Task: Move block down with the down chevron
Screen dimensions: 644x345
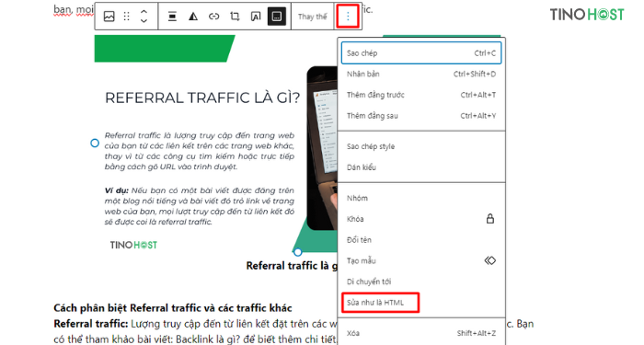Action: coord(144,21)
